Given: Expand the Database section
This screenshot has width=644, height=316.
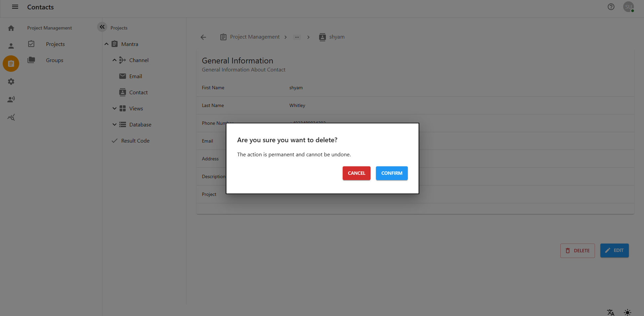Looking at the screenshot, I should tap(115, 124).
